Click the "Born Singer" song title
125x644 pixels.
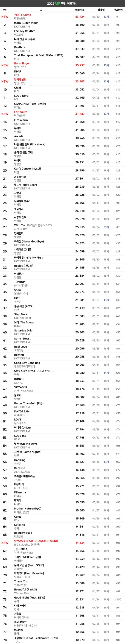point(22,64)
